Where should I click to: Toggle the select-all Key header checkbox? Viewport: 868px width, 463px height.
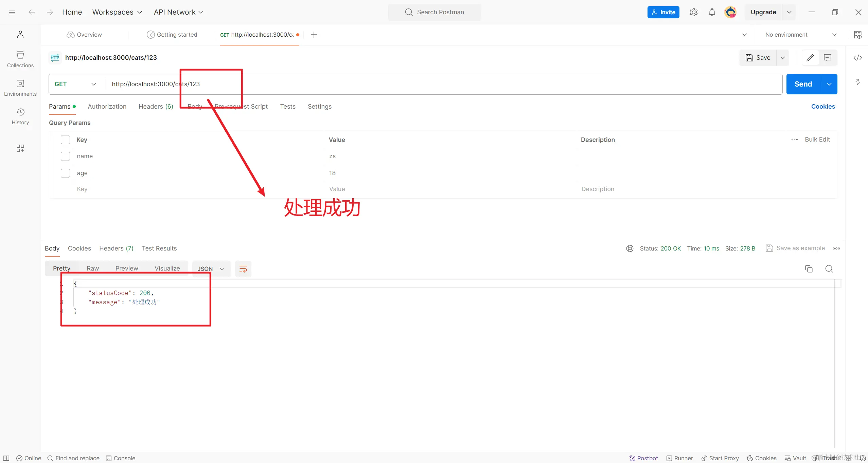click(x=65, y=140)
